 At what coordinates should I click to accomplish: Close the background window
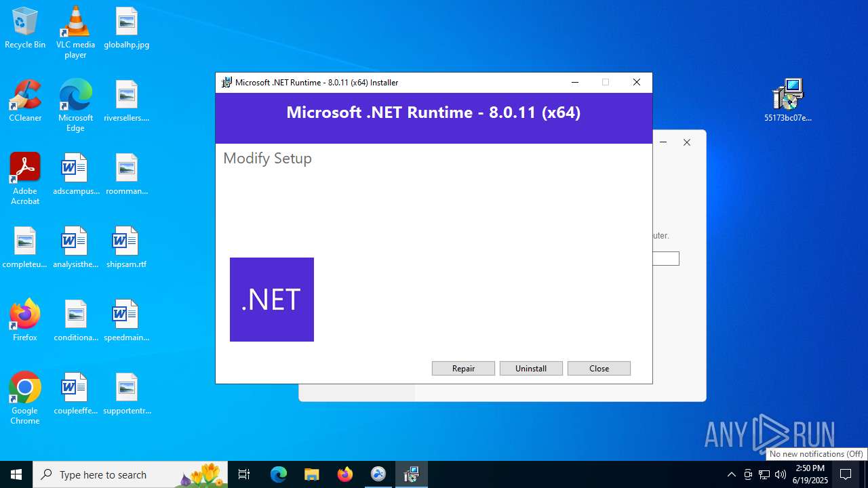pyautogui.click(x=687, y=142)
